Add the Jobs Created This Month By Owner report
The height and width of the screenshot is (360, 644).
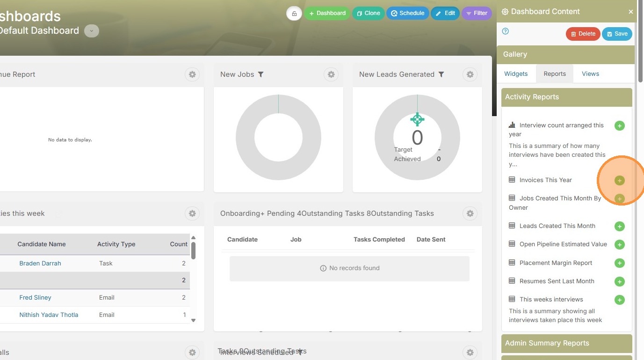coord(620,199)
